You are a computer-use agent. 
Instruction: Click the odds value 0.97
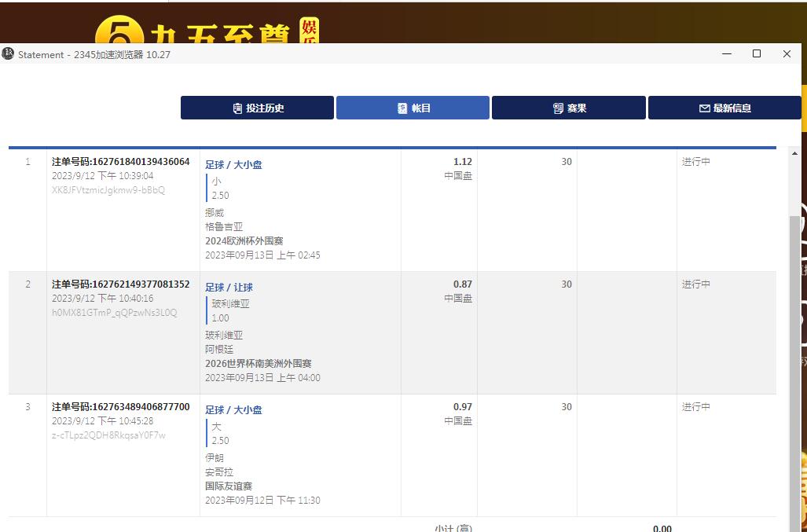click(x=462, y=406)
